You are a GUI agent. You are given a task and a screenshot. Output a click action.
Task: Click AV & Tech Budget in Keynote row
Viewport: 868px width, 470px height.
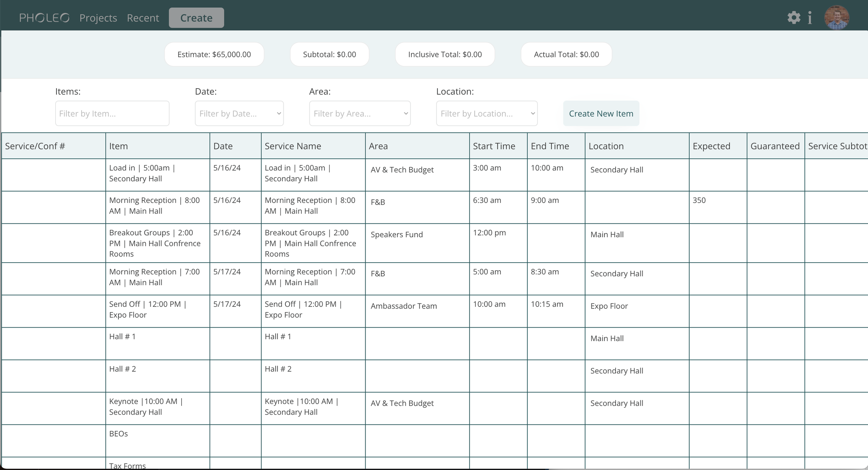417,408
